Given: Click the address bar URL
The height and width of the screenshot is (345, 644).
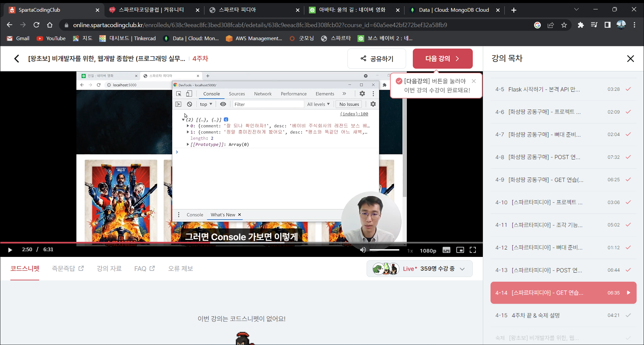Looking at the screenshot, I should [260, 25].
